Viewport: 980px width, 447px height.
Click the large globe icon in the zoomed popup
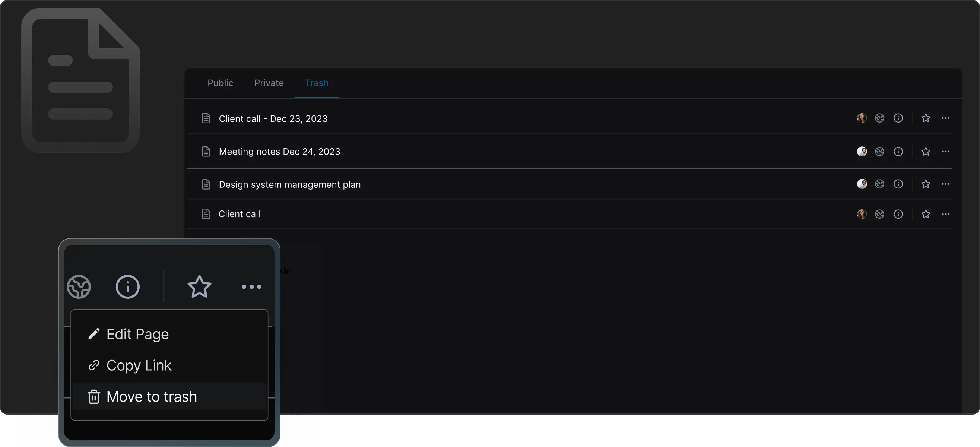point(79,286)
